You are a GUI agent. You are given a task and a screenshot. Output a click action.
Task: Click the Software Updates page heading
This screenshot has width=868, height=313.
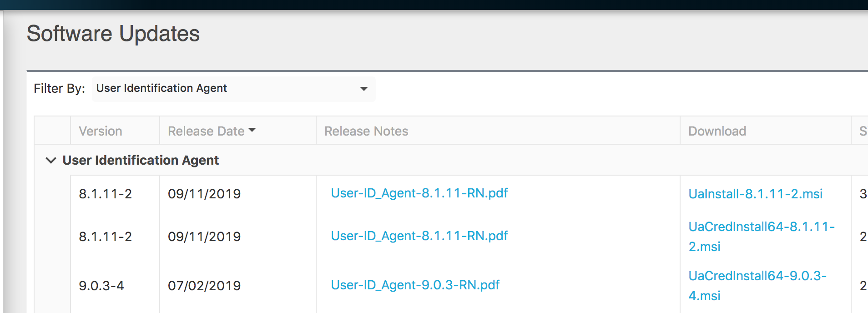(113, 34)
